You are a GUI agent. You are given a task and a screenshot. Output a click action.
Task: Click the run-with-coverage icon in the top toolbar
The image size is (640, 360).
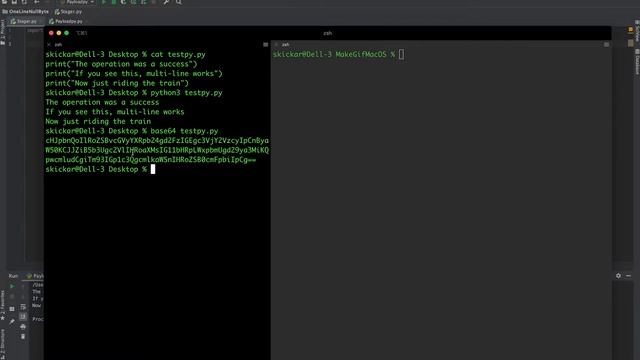pos(124,2)
